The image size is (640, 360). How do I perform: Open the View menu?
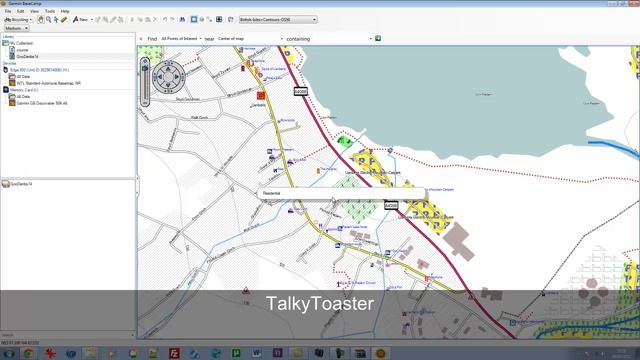click(x=34, y=11)
